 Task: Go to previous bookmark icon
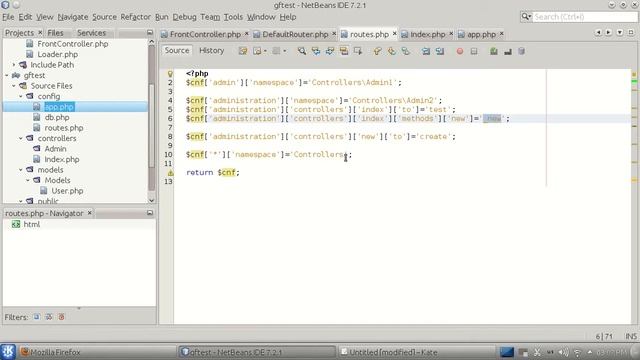click(378, 51)
